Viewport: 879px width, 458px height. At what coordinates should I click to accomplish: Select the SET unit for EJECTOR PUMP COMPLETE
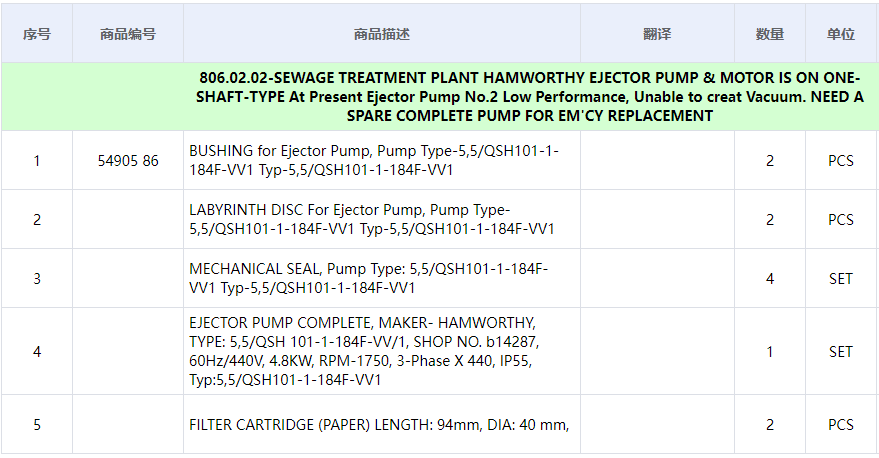point(840,352)
